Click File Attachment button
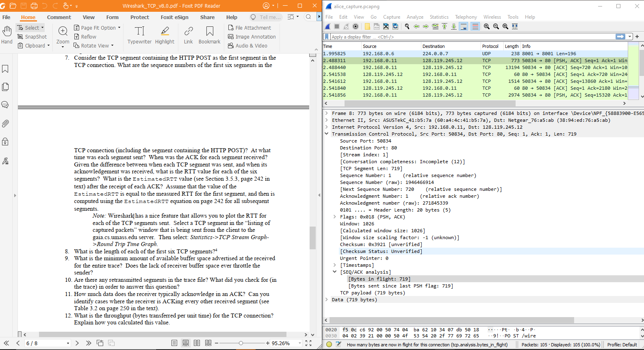The height and width of the screenshot is (350, 644). tap(249, 28)
